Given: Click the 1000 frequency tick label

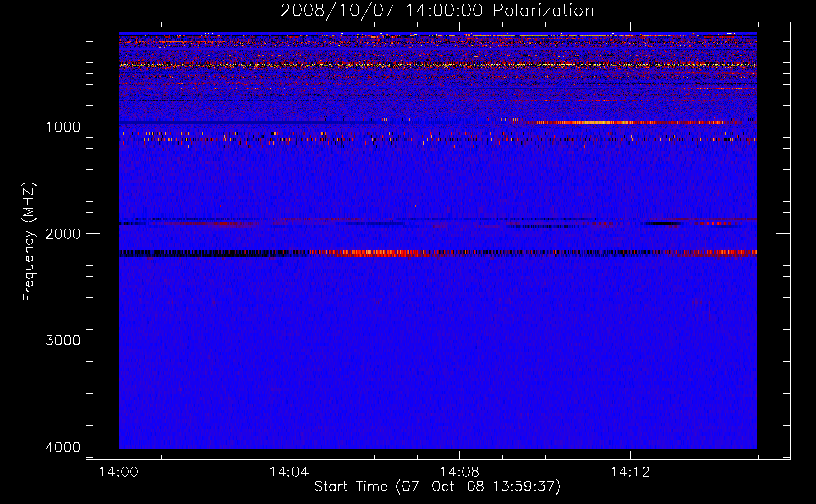Looking at the screenshot, I should [63, 127].
